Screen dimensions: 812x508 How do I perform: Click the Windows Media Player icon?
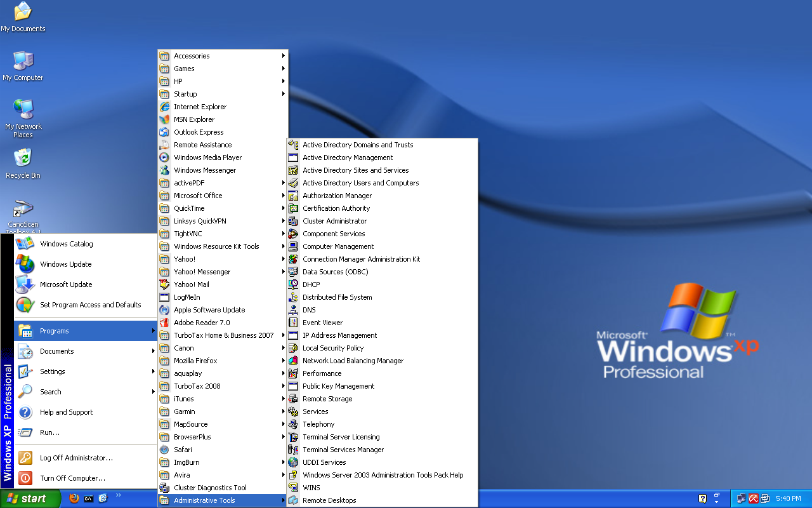pos(165,157)
